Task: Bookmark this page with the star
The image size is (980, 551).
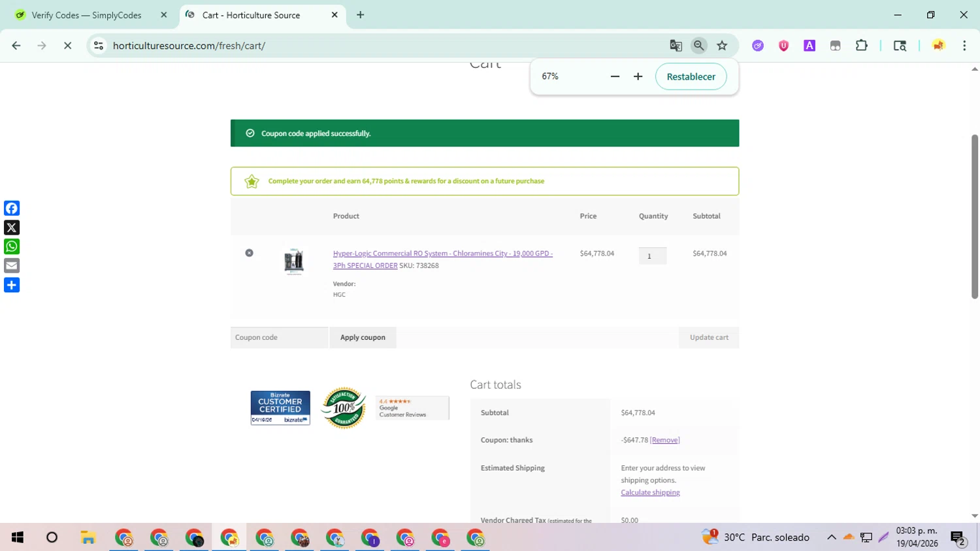Action: click(x=722, y=46)
